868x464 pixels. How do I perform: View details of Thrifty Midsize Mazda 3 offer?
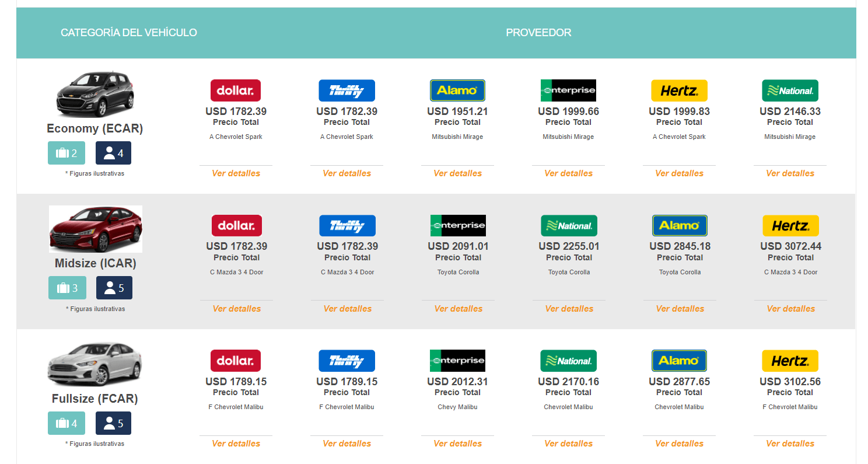click(348, 309)
